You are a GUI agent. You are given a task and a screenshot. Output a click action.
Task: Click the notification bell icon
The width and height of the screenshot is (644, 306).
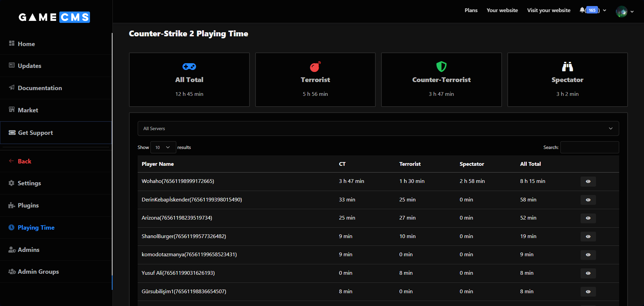click(582, 10)
